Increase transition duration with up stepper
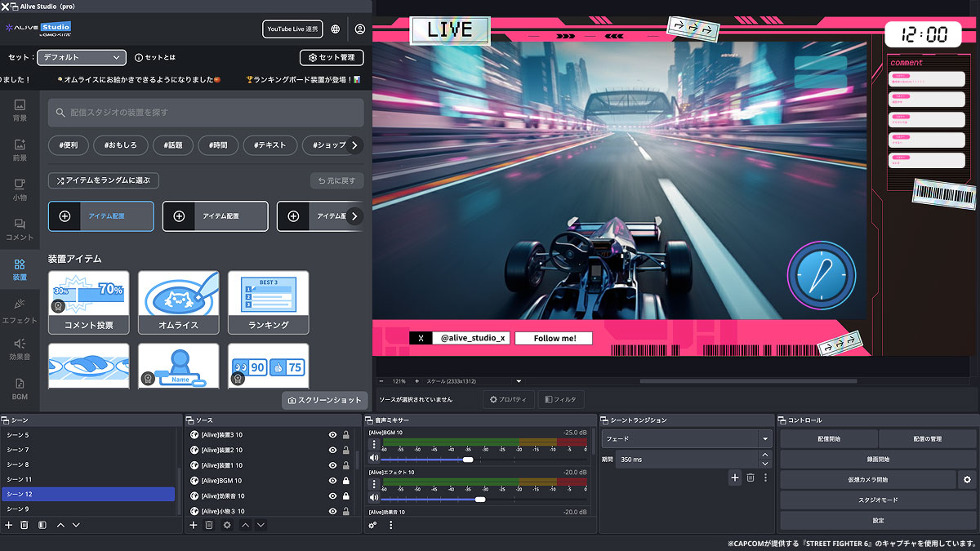The image size is (980, 551). (x=764, y=455)
